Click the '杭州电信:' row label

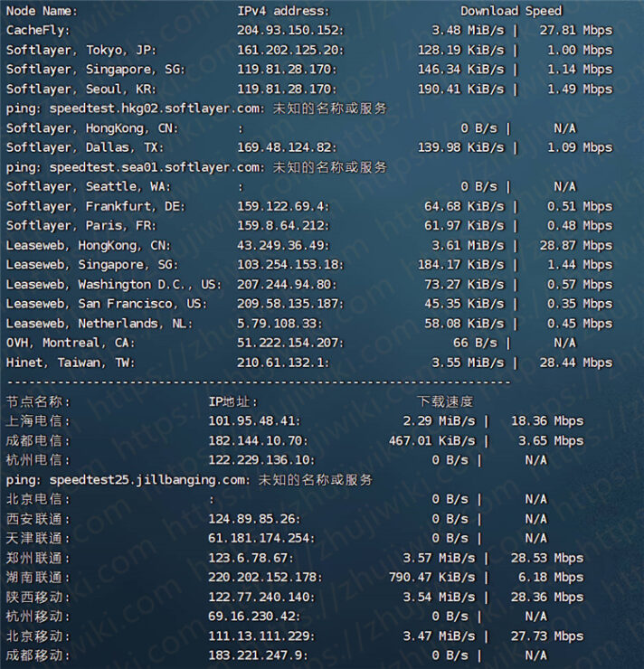(x=38, y=460)
